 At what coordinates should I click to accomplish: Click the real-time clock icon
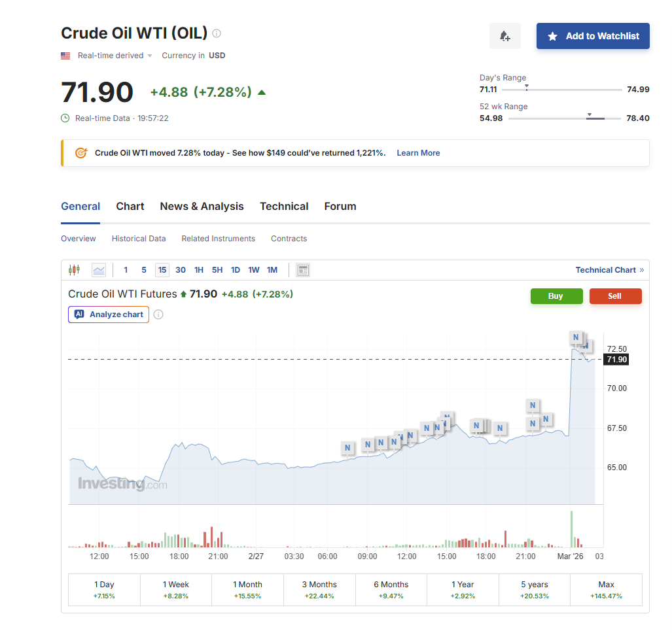(x=65, y=118)
